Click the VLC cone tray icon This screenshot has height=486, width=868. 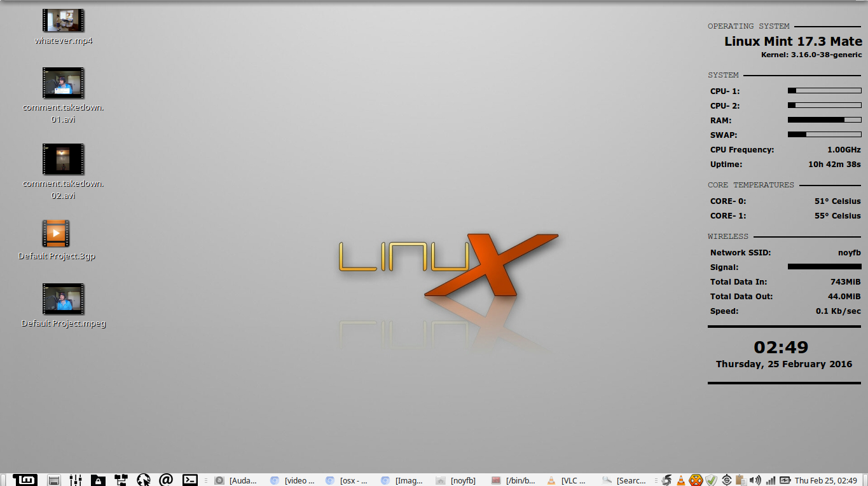pyautogui.click(x=681, y=480)
